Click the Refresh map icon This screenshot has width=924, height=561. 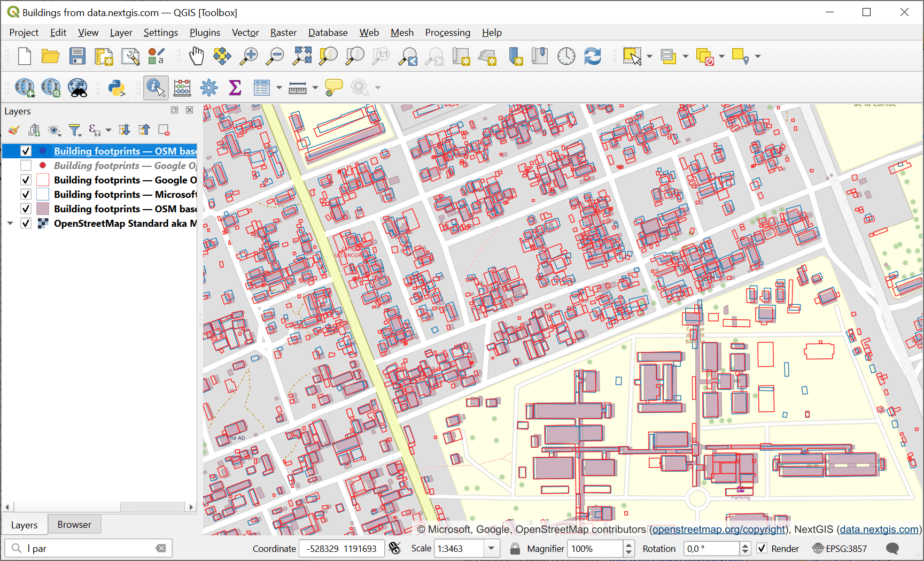pos(592,56)
